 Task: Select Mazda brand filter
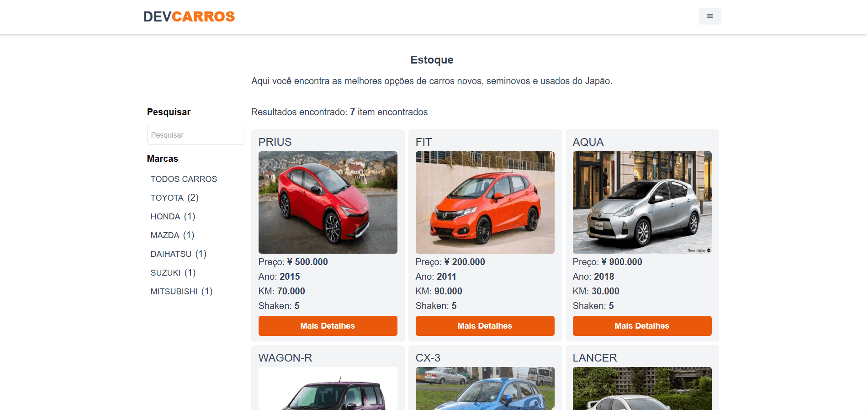point(172,235)
